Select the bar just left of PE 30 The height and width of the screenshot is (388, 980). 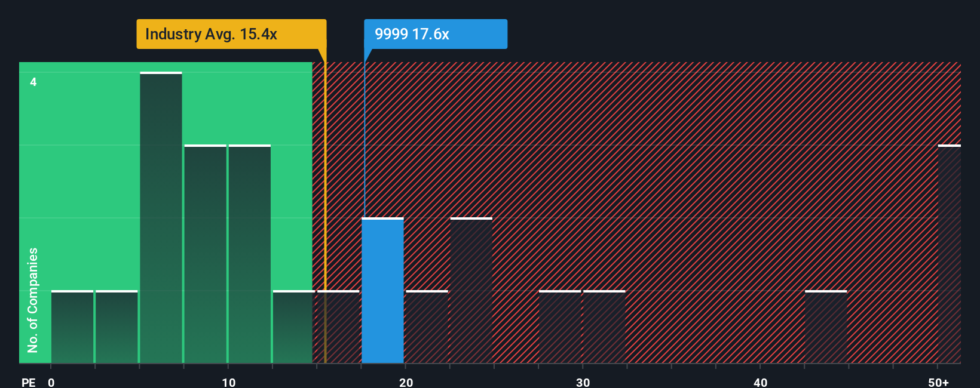560,327
